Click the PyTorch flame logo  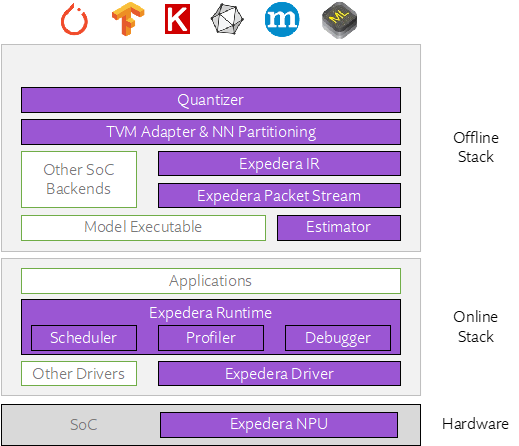[x=74, y=19]
